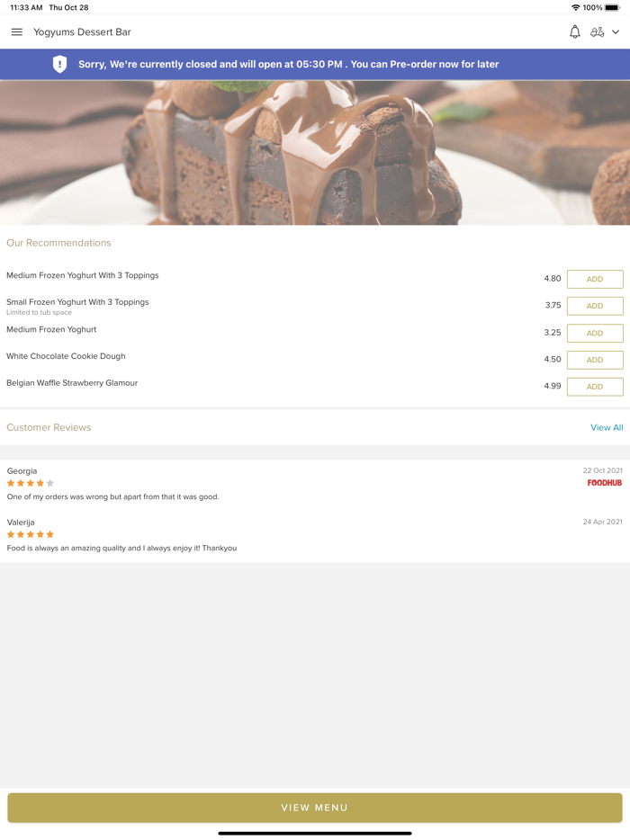Add the Medium Frozen Yoghurt item
Viewport: 630px width, 840px height.
coord(595,334)
